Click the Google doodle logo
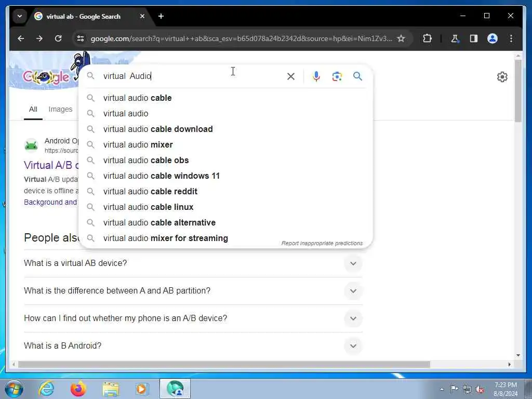The image size is (532, 399). pyautogui.click(x=46, y=77)
